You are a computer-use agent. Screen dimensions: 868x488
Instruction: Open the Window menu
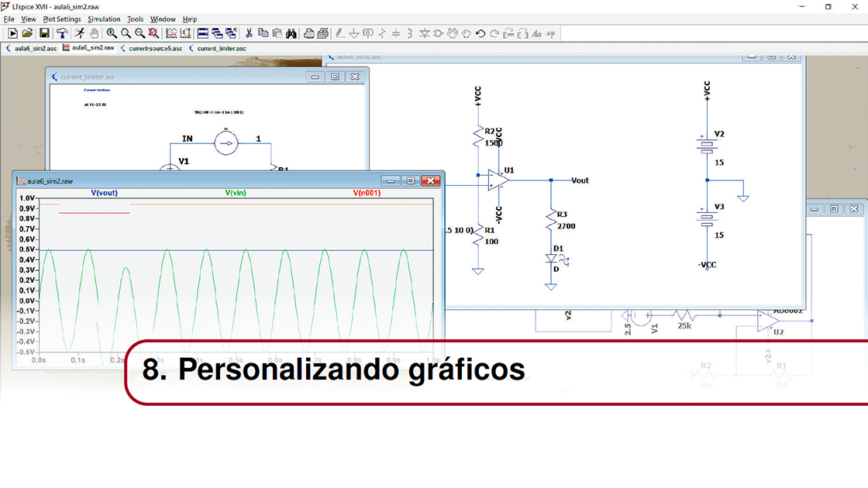163,19
